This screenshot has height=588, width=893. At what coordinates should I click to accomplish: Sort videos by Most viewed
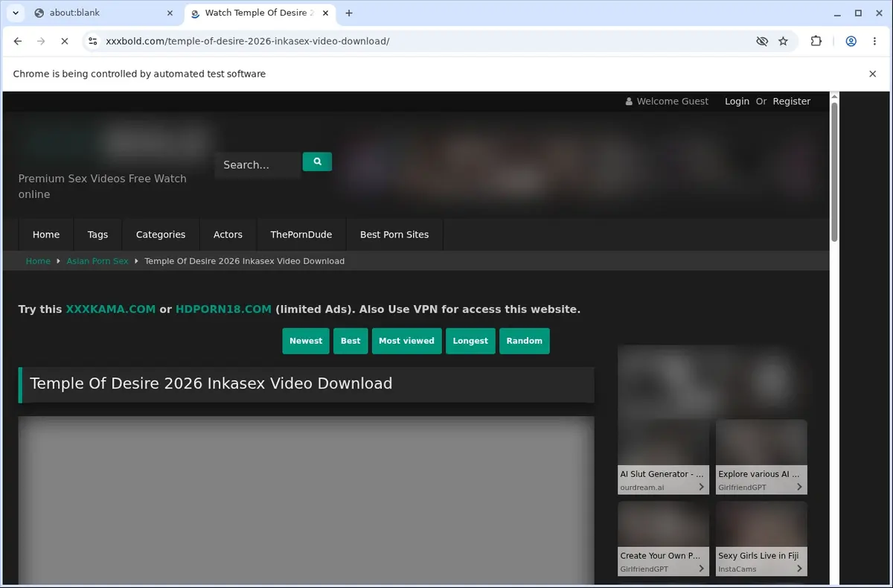[x=406, y=341]
